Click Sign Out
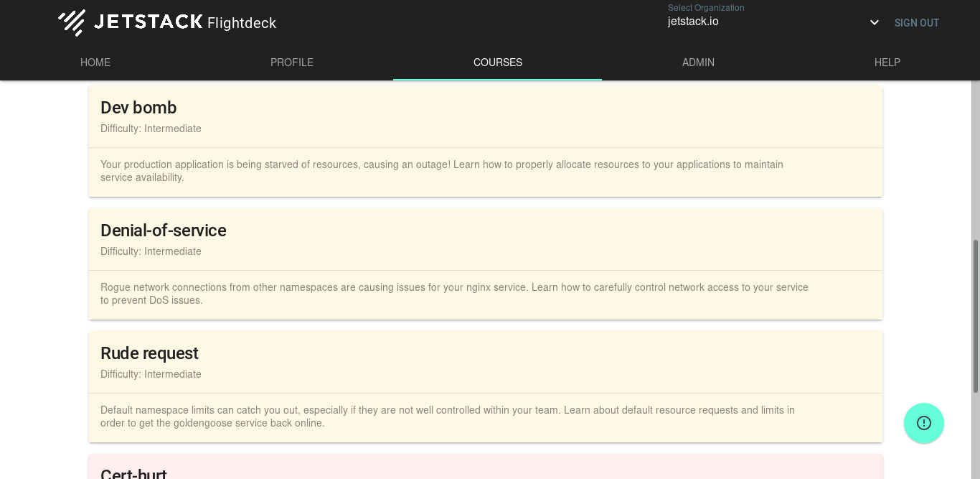The height and width of the screenshot is (479, 980). pyautogui.click(x=916, y=22)
